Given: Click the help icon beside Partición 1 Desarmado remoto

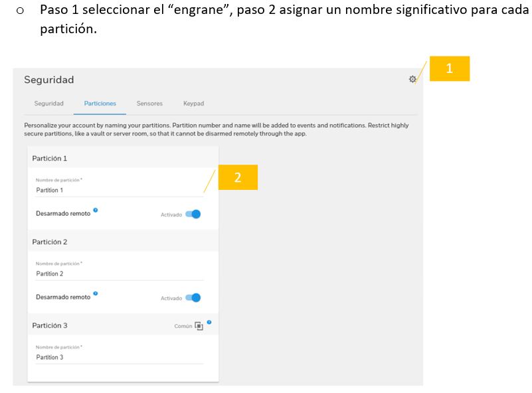Looking at the screenshot, I should click(x=96, y=210).
